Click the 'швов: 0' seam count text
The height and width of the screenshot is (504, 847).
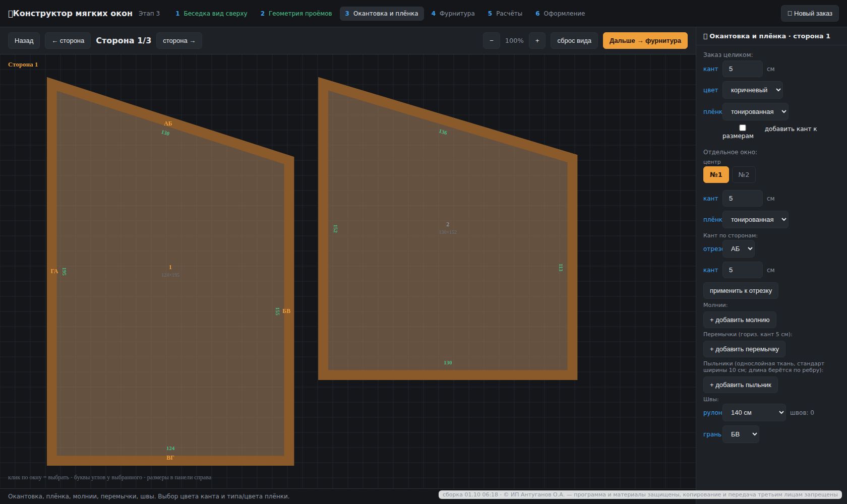point(802,413)
